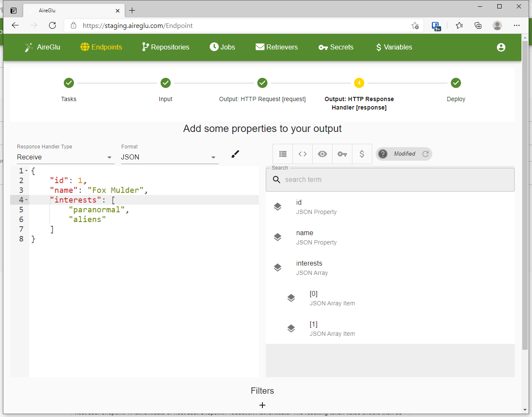Click the format brush icon
Screen dimensions: 532x417
pos(235,154)
